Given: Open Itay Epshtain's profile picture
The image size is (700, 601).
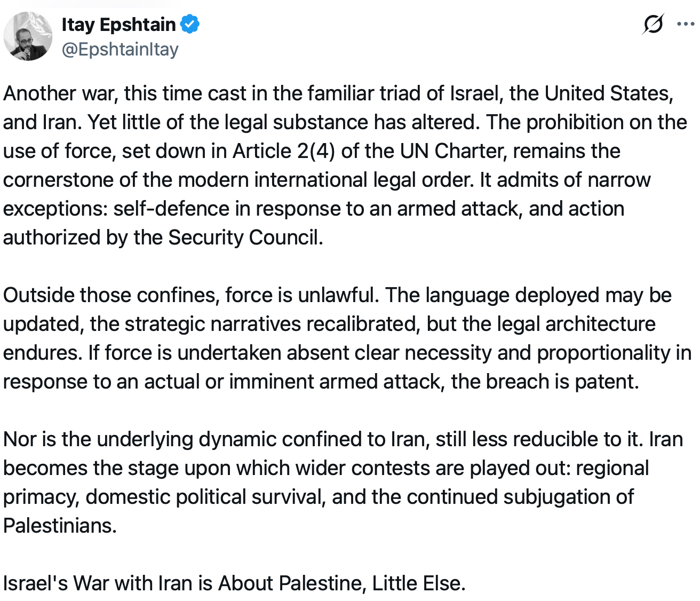Looking at the screenshot, I should 28,36.
